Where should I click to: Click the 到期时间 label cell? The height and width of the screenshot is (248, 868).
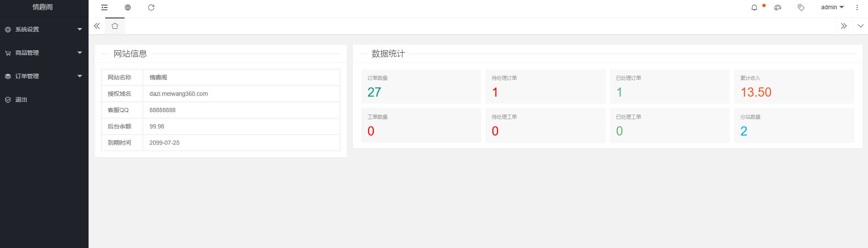[x=122, y=143]
